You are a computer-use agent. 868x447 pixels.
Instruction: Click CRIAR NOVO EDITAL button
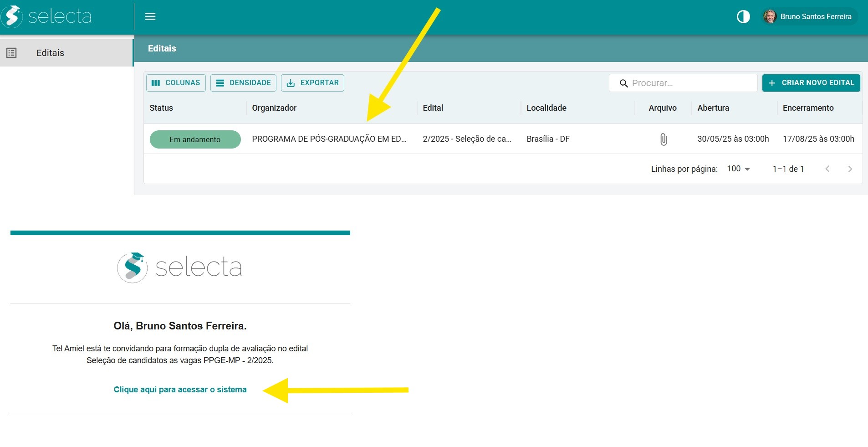[811, 83]
